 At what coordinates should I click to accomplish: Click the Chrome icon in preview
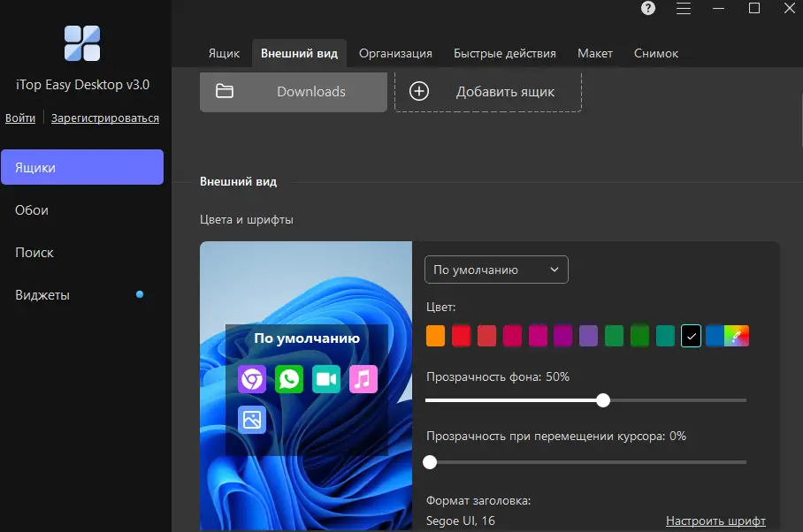point(252,379)
